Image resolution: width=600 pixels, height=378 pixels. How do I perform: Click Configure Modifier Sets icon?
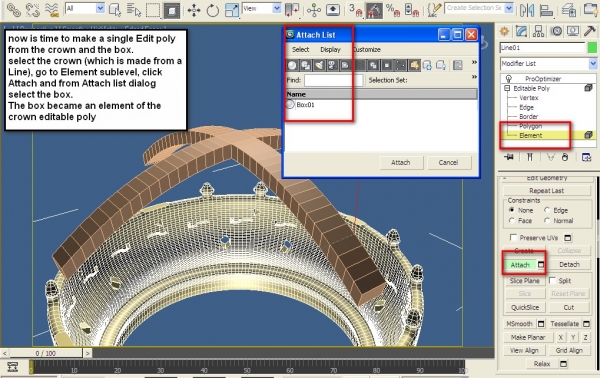(x=586, y=157)
